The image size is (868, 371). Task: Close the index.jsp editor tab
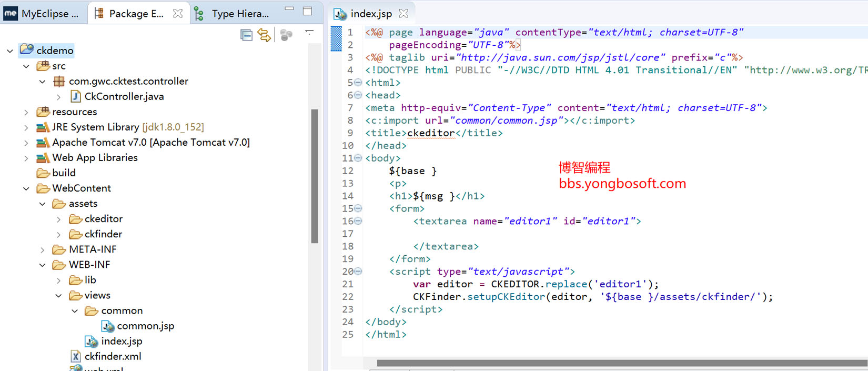coord(403,13)
